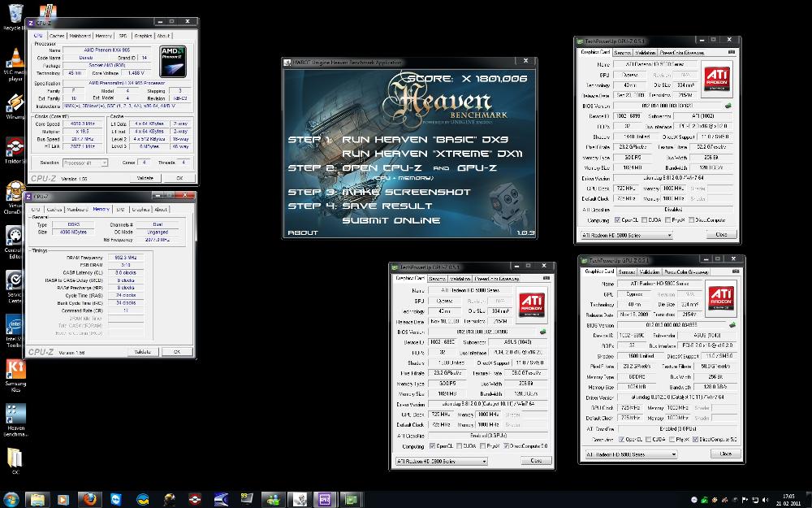Open the Recycle Bin desktop icon
Image resolution: width=812 pixels, height=508 pixels.
[14, 16]
